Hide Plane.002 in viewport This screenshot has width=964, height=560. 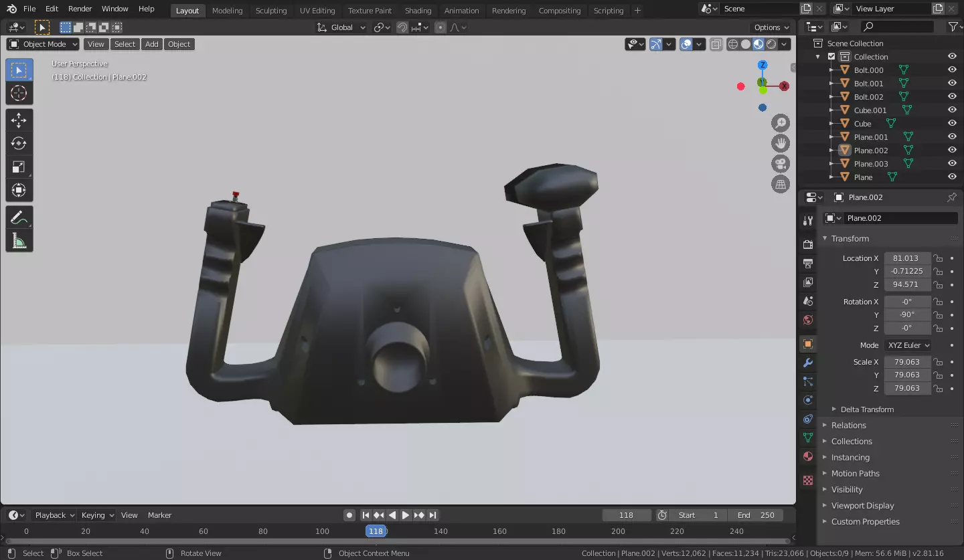pos(952,150)
